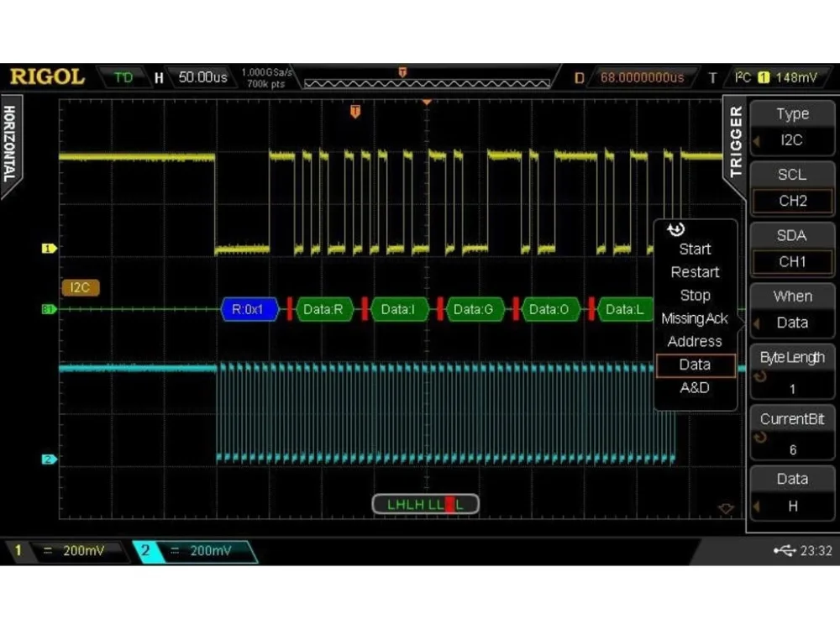Select the Data:G decoded packet
This screenshot has width=840, height=630.
474,309
